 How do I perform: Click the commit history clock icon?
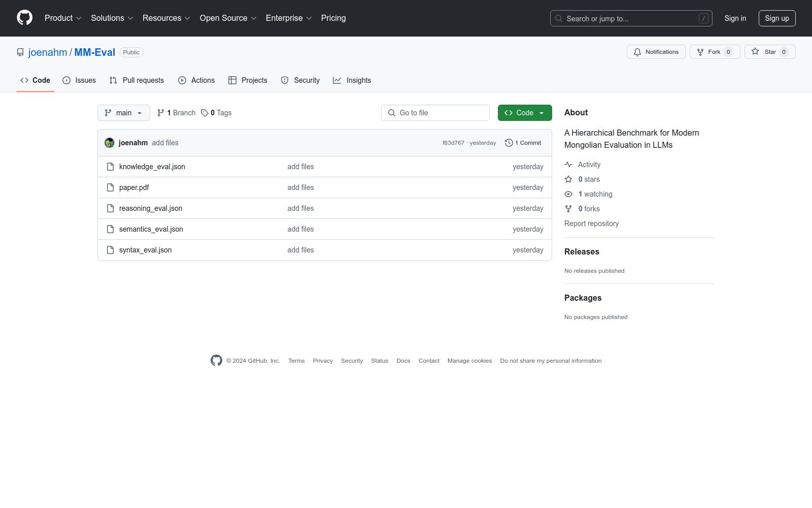(509, 143)
